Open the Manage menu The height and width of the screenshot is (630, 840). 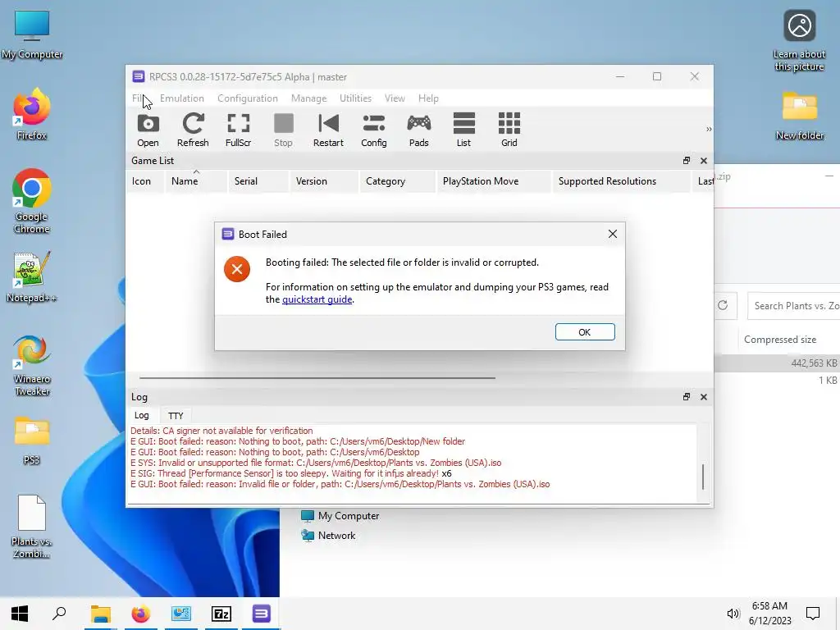tap(309, 98)
